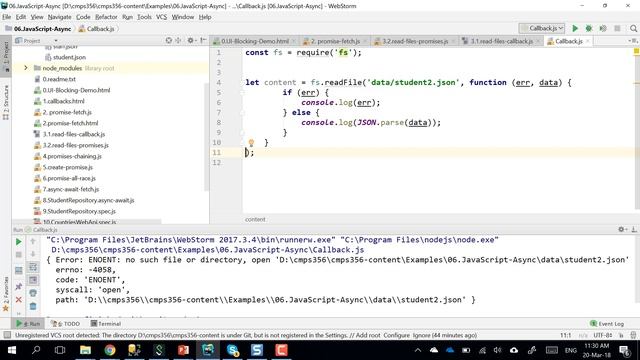The image size is (640, 360).
Task: Select 0.readme.txt file
Action: click(59, 79)
